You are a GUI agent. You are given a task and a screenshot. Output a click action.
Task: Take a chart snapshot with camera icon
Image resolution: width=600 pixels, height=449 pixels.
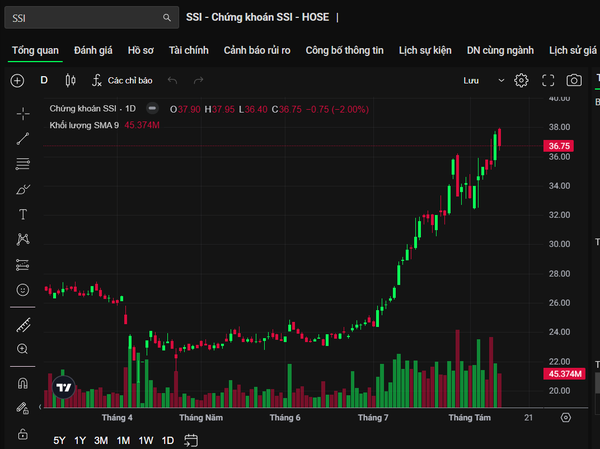574,80
